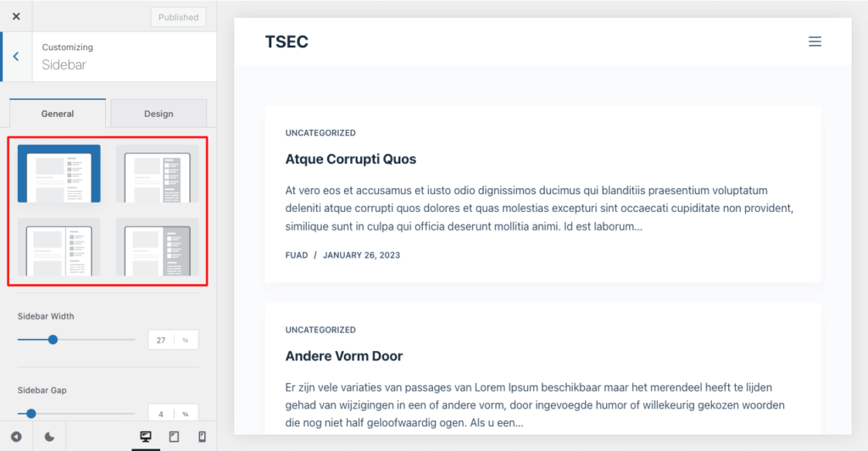The image size is (868, 451).
Task: Click the TSEC site title
Action: pos(287,42)
